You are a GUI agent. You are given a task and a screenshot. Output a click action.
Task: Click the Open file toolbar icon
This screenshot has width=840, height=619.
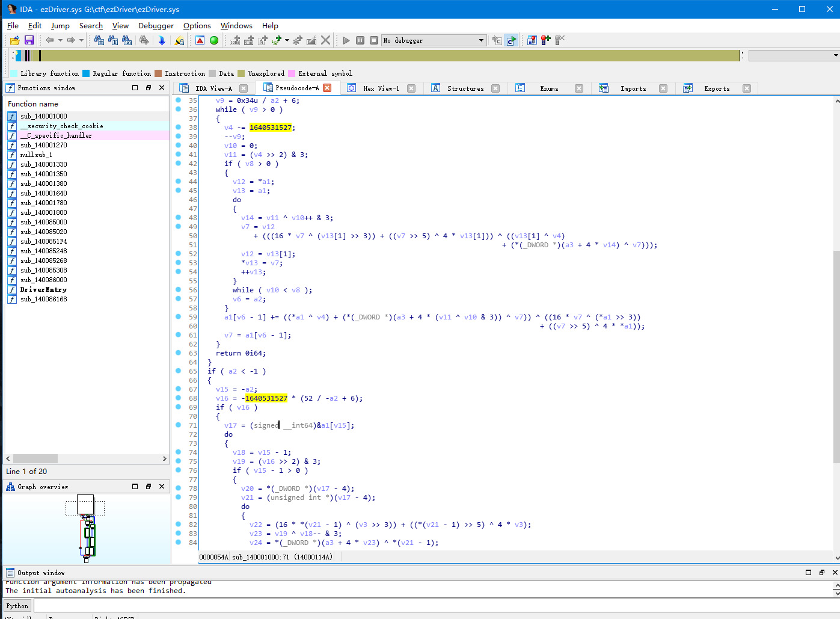pos(15,40)
